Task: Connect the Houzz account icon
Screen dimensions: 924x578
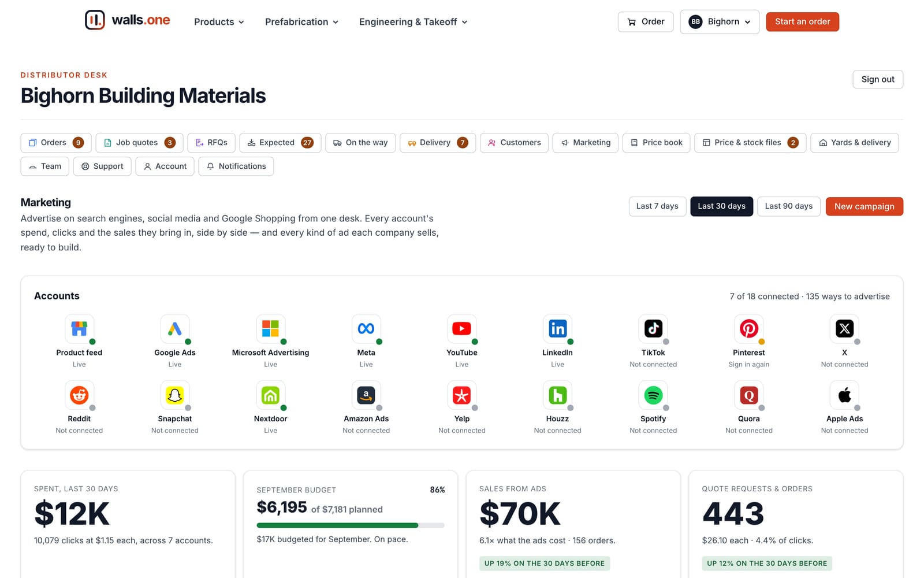Action: [x=557, y=395]
